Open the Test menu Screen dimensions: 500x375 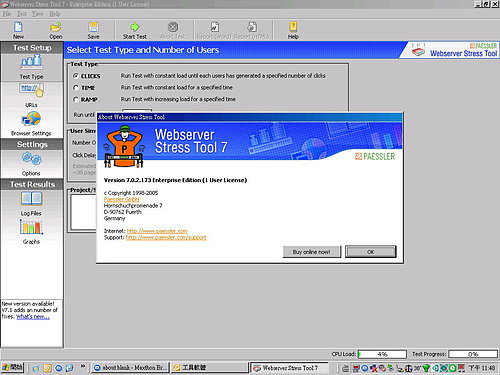pyautogui.click(x=22, y=14)
